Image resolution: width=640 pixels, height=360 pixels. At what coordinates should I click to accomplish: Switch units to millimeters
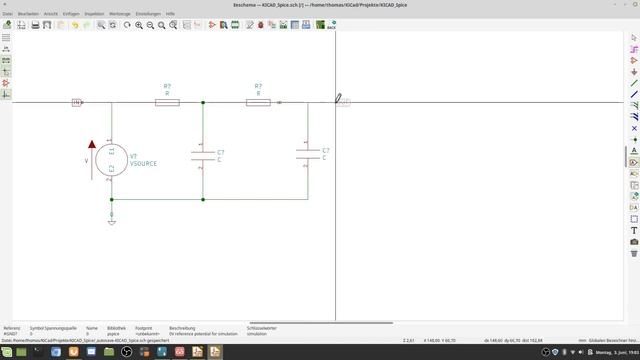(x=6, y=60)
